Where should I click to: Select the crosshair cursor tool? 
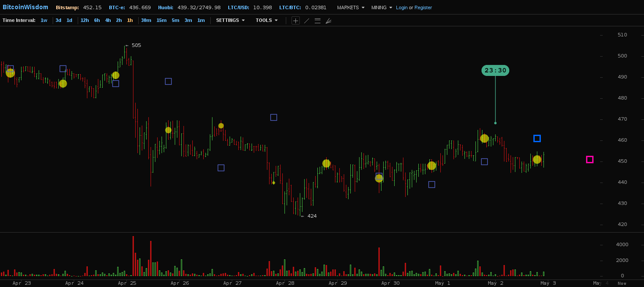point(295,21)
